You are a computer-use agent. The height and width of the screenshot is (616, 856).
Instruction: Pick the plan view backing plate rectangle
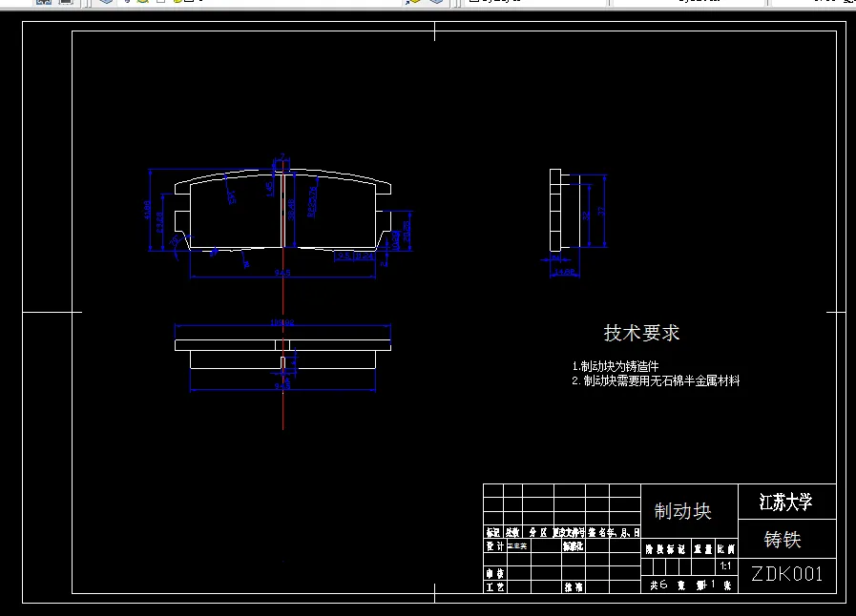click(282, 345)
